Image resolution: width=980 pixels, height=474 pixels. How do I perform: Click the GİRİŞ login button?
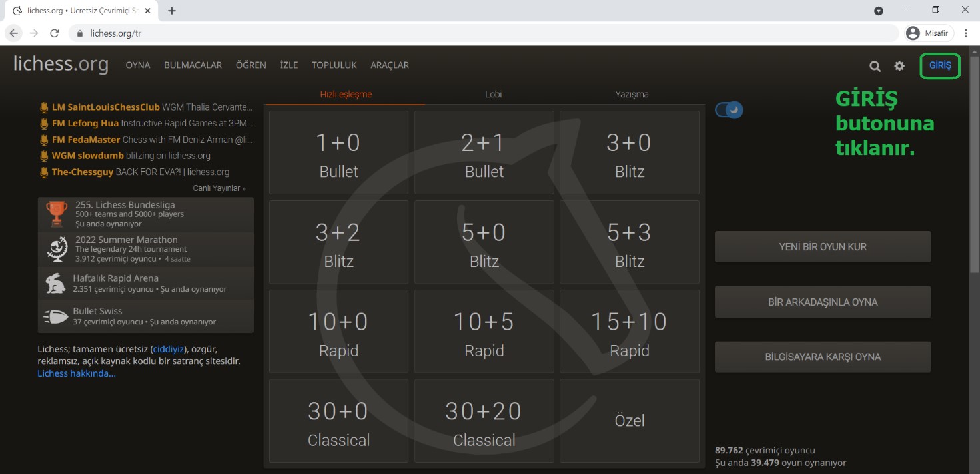click(x=940, y=65)
